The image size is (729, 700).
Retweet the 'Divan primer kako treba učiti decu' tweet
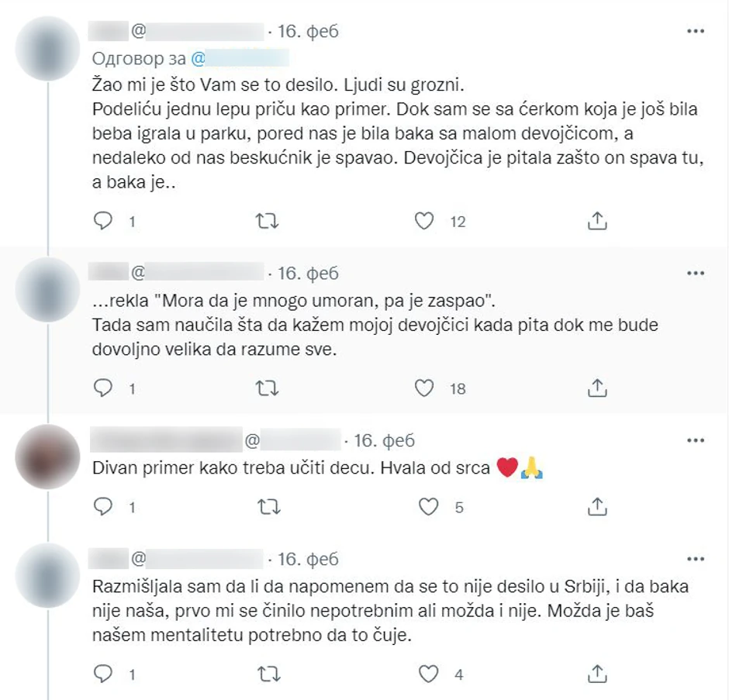269,507
